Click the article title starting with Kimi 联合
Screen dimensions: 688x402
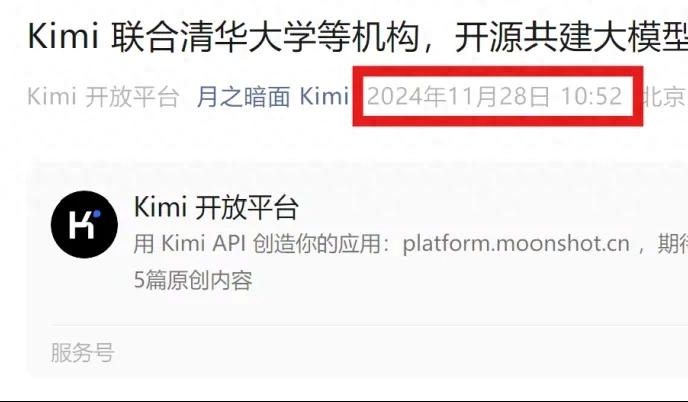pos(358,37)
